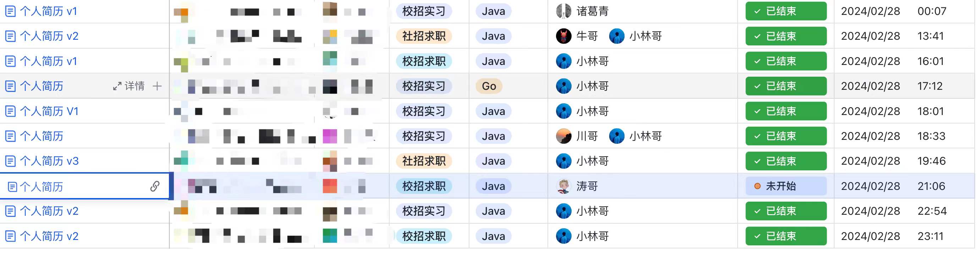Image resolution: width=980 pixels, height=257 pixels.
Task: Click the 详情 button
Action: (x=134, y=86)
